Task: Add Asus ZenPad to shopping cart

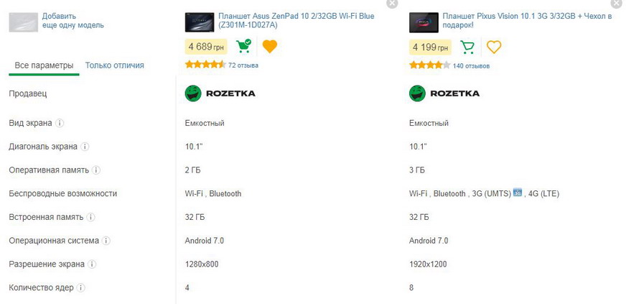Action: pos(244,47)
